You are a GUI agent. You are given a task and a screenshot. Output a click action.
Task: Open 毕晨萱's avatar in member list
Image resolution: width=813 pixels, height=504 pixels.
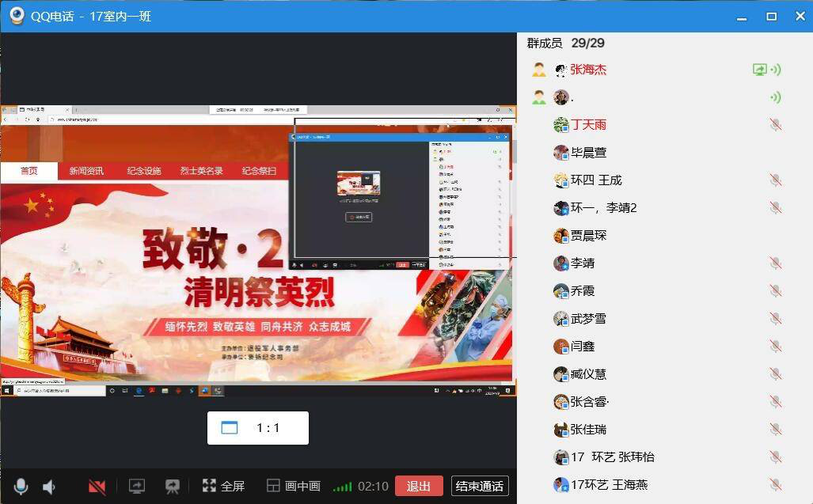click(x=561, y=152)
